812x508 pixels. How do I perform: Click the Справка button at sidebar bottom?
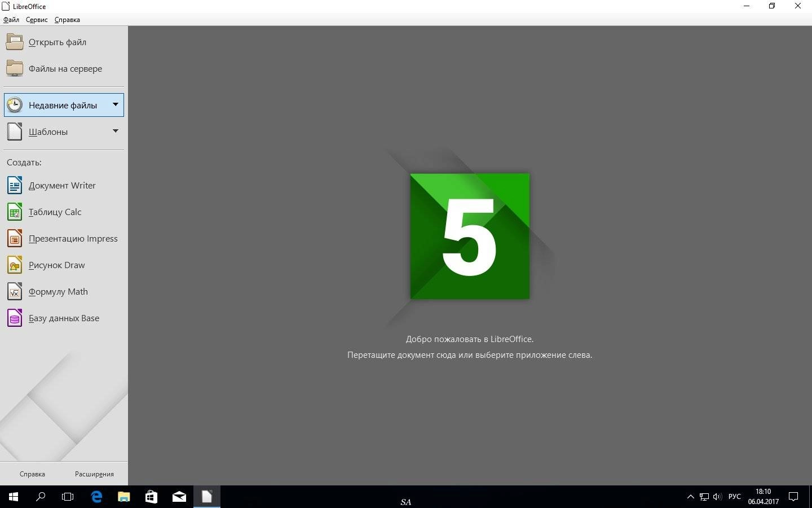coord(32,474)
